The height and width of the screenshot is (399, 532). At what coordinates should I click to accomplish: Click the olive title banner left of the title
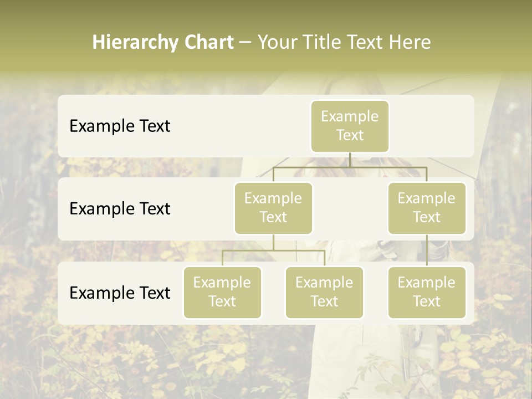click(44, 42)
